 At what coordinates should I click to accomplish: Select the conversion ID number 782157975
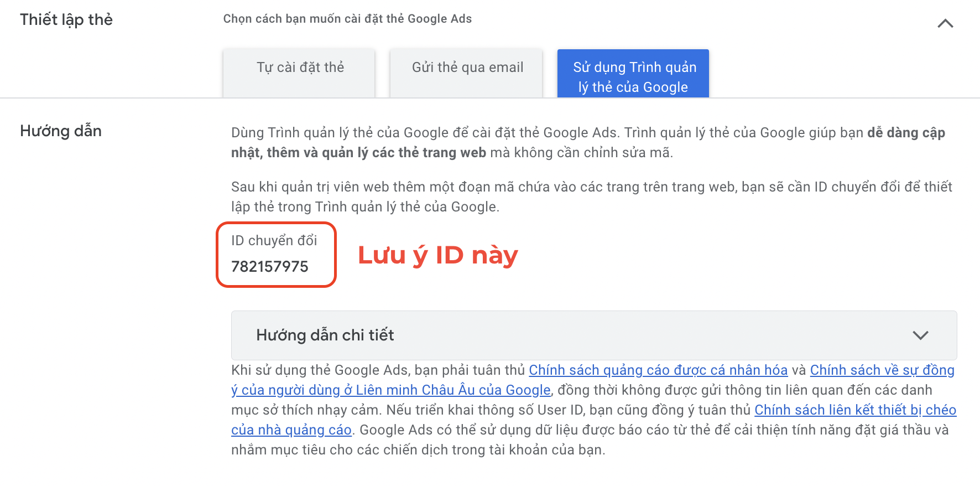(x=270, y=267)
